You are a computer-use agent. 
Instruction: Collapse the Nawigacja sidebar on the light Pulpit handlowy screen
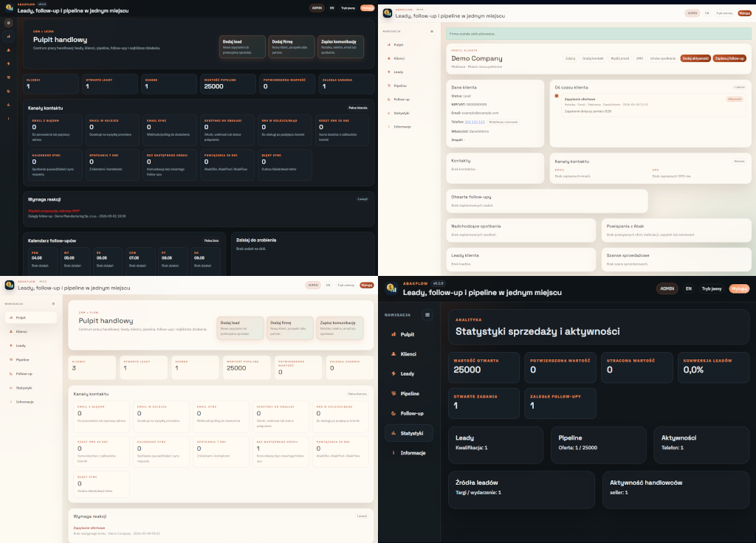pos(53,304)
